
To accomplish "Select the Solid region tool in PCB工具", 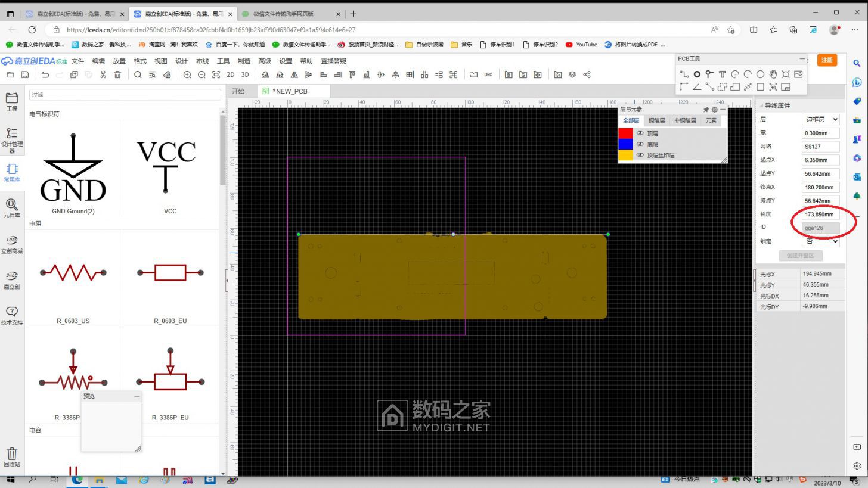I will [735, 87].
